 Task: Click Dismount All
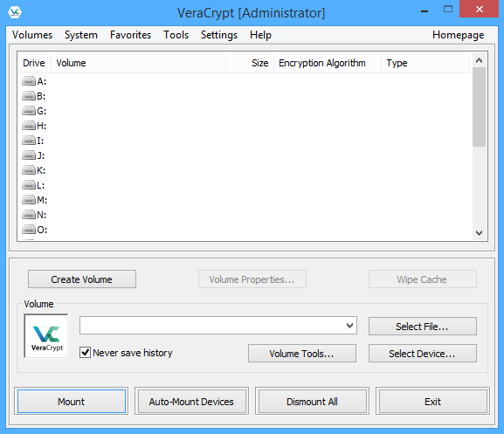[x=312, y=401]
